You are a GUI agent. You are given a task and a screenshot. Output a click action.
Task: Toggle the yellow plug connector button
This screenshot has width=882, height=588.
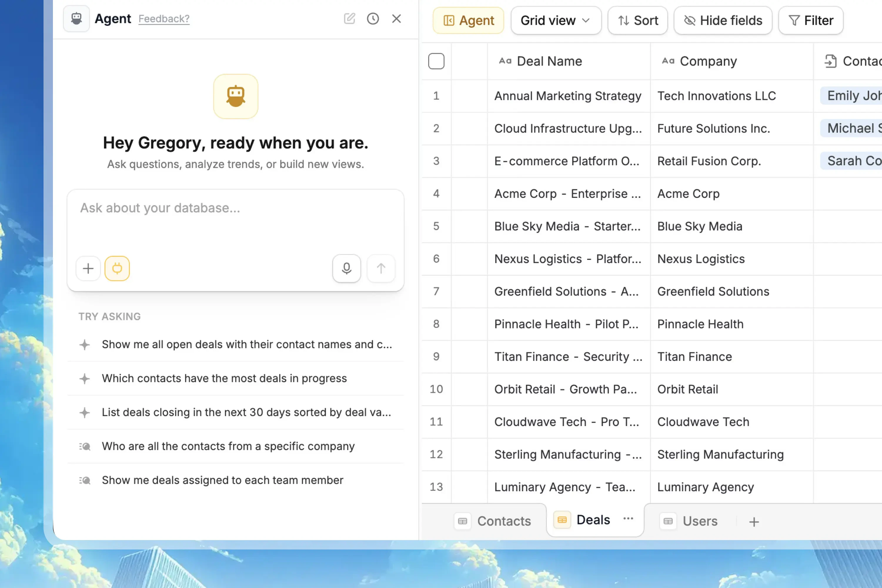click(x=117, y=268)
